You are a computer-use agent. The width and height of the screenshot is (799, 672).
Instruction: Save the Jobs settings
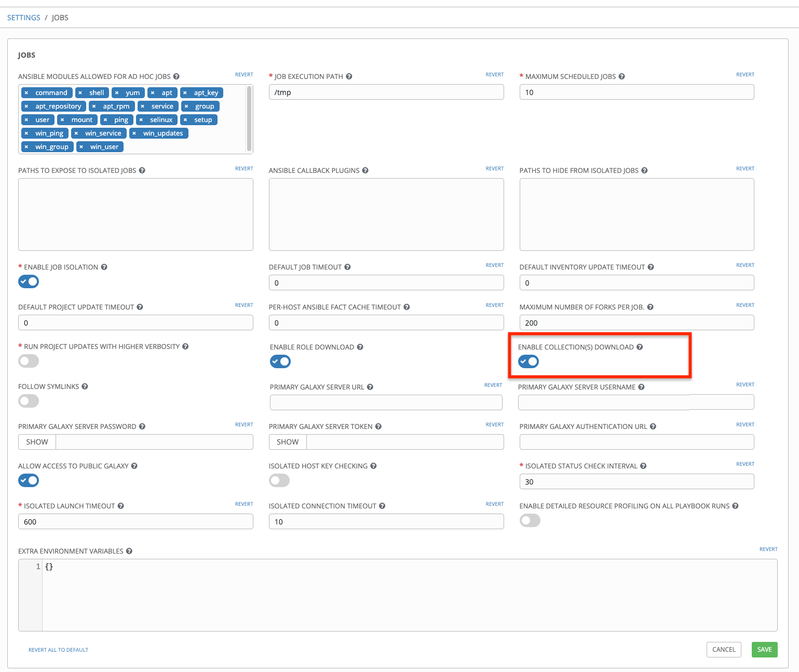(765, 650)
